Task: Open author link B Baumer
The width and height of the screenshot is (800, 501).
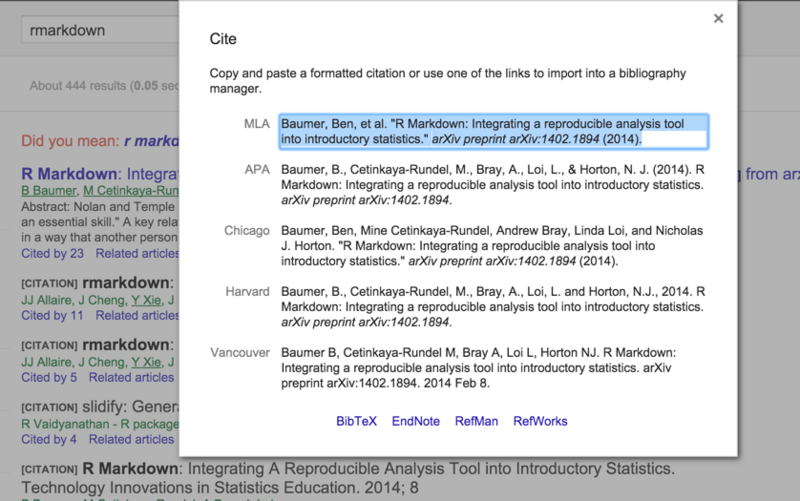Action: 49,191
